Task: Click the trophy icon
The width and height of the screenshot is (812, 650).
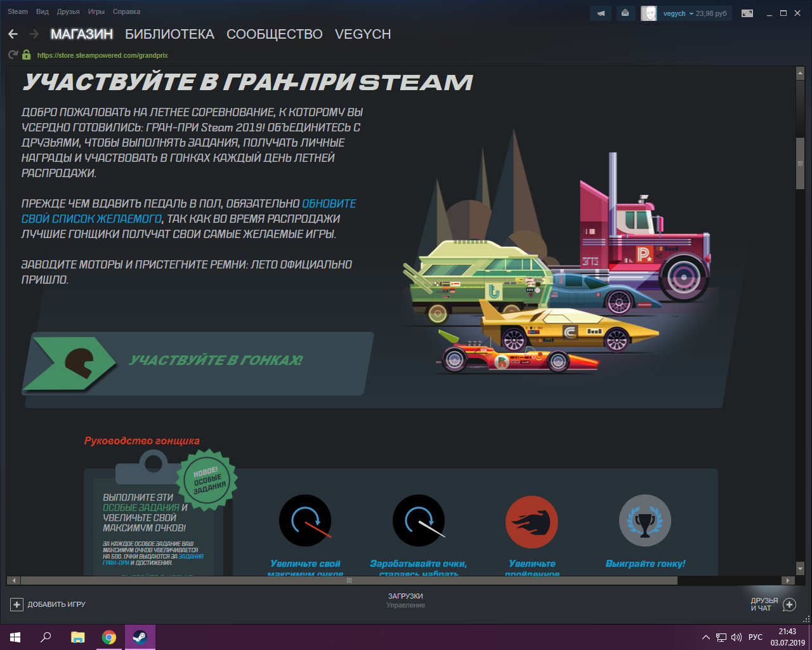Action: [x=645, y=521]
